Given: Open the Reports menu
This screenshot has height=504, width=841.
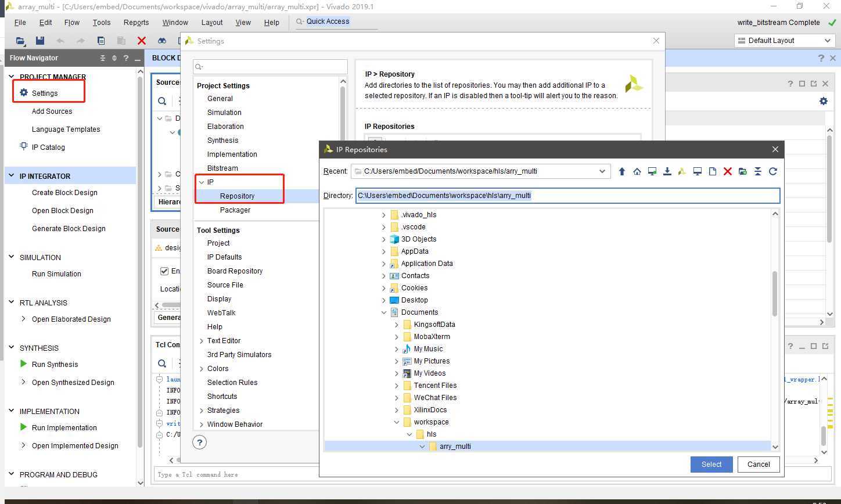Looking at the screenshot, I should point(136,23).
